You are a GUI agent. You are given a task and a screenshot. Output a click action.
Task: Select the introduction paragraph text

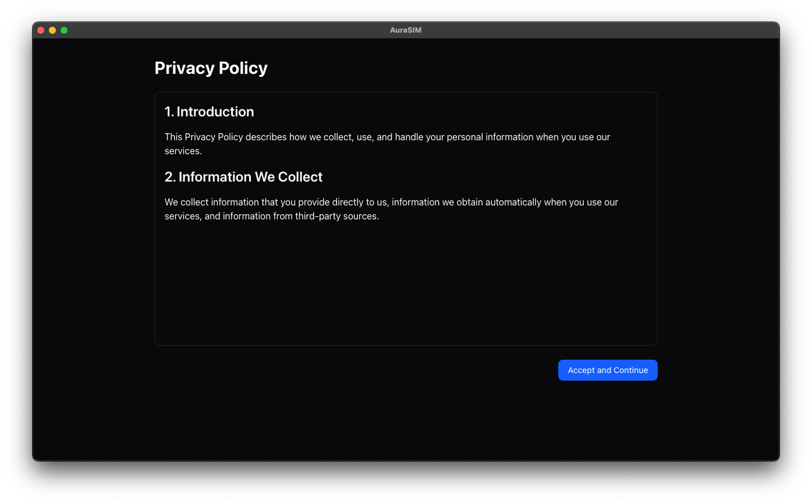click(x=387, y=143)
